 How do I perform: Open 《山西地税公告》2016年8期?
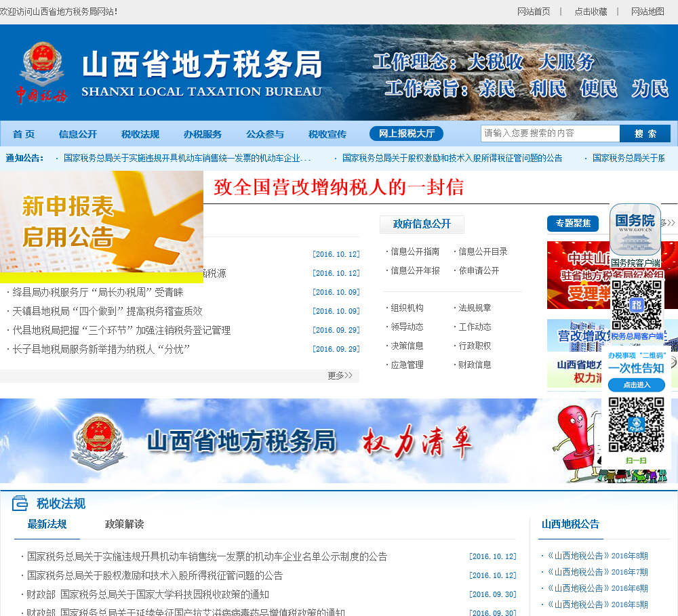pyautogui.click(x=598, y=556)
